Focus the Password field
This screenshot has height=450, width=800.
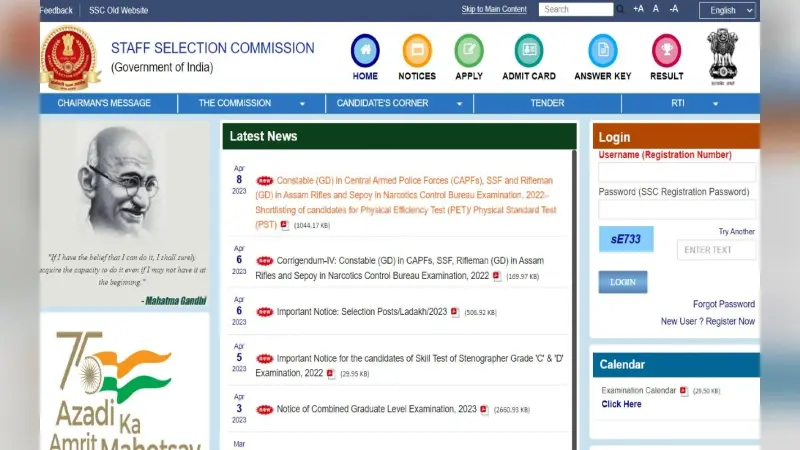tap(677, 210)
